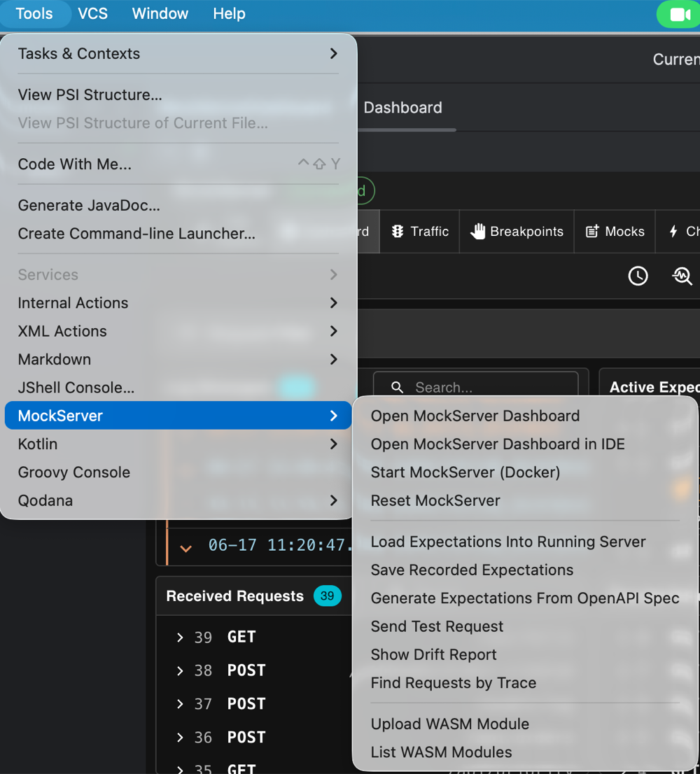Screen dimensions: 700x774
Task: Click the lightning bolt tab icon
Action: [673, 231]
